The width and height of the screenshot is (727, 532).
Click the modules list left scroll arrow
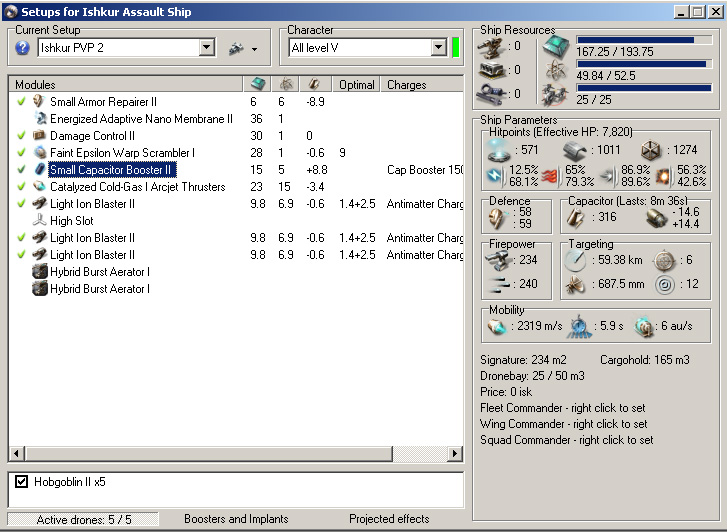coord(17,453)
